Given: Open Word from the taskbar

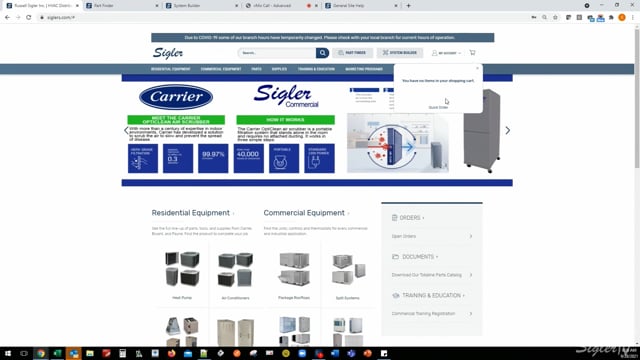Looking at the screenshot, I should [x=335, y=353].
